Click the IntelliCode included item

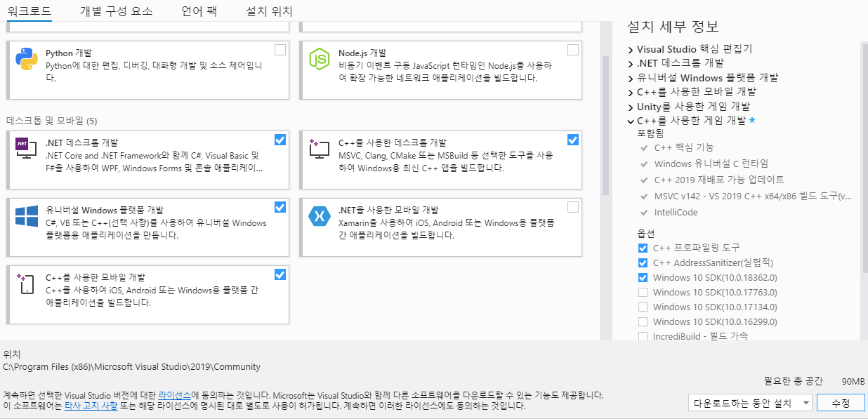(x=676, y=212)
